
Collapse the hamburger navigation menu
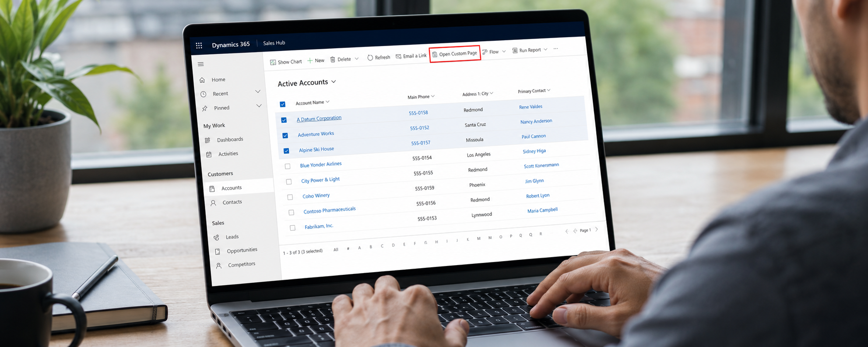pos(200,64)
